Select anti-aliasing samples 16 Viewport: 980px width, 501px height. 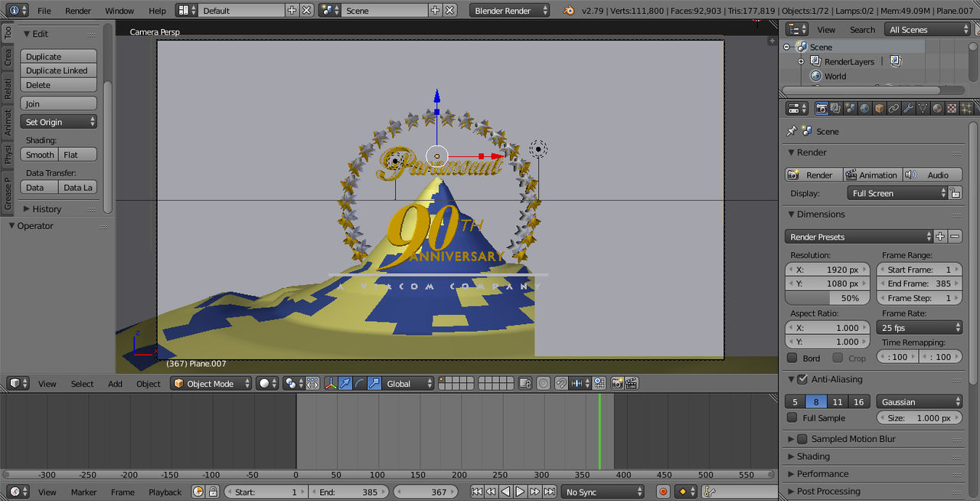coord(859,401)
